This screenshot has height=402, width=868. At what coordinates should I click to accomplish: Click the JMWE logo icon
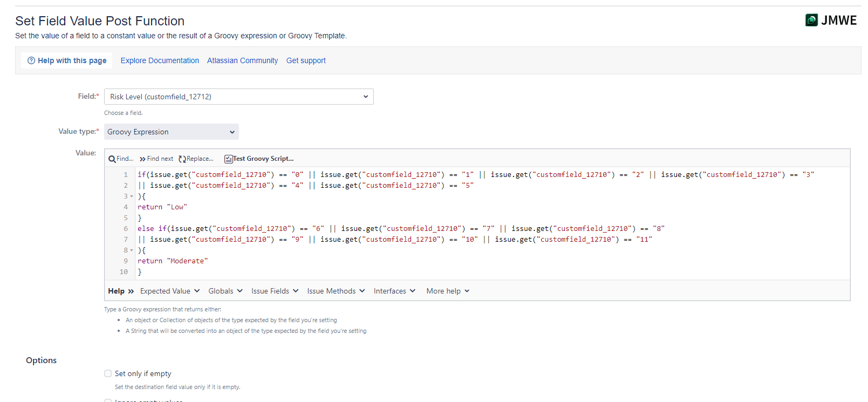811,20
